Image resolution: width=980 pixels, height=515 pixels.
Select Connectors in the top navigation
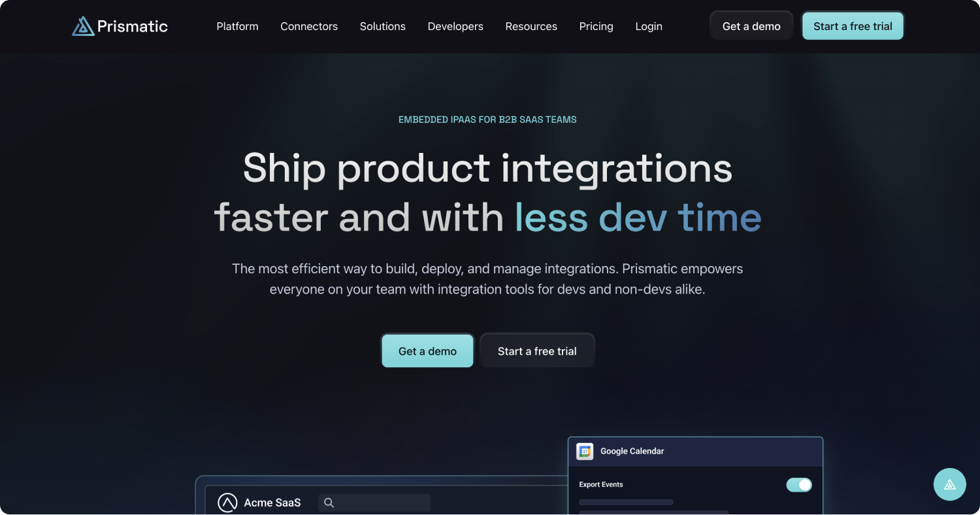pyautogui.click(x=309, y=26)
